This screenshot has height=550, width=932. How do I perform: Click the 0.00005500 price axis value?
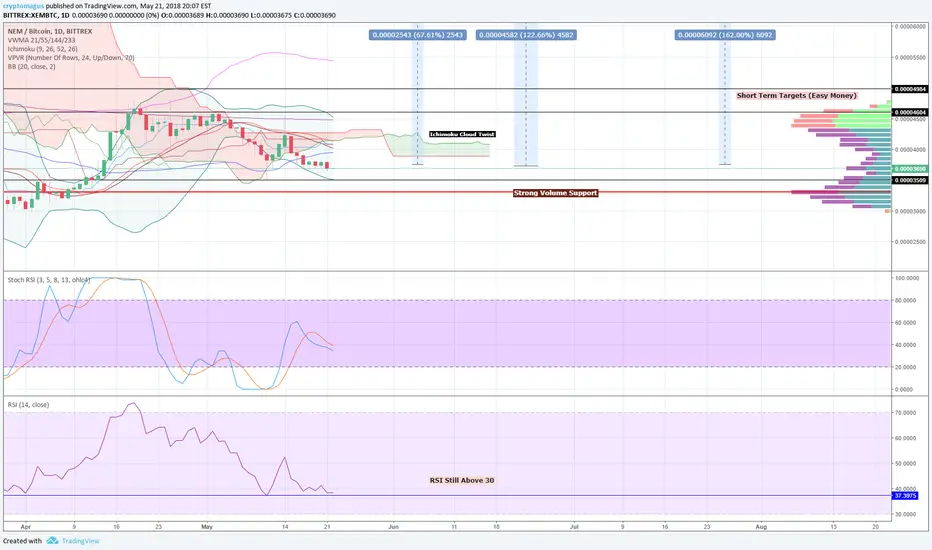[912, 58]
